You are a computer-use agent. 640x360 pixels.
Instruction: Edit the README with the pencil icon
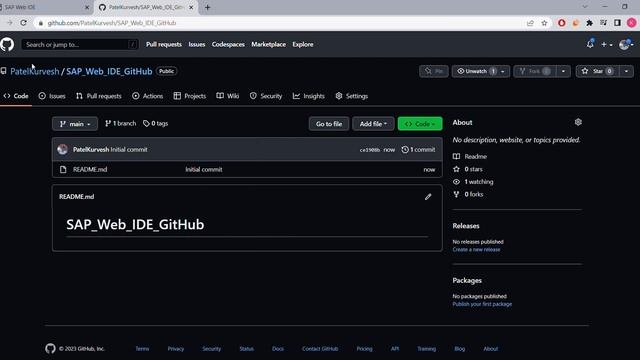[428, 197]
